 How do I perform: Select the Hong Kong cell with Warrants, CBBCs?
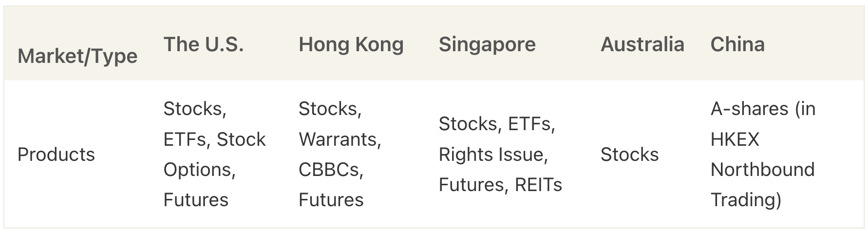[x=340, y=154]
